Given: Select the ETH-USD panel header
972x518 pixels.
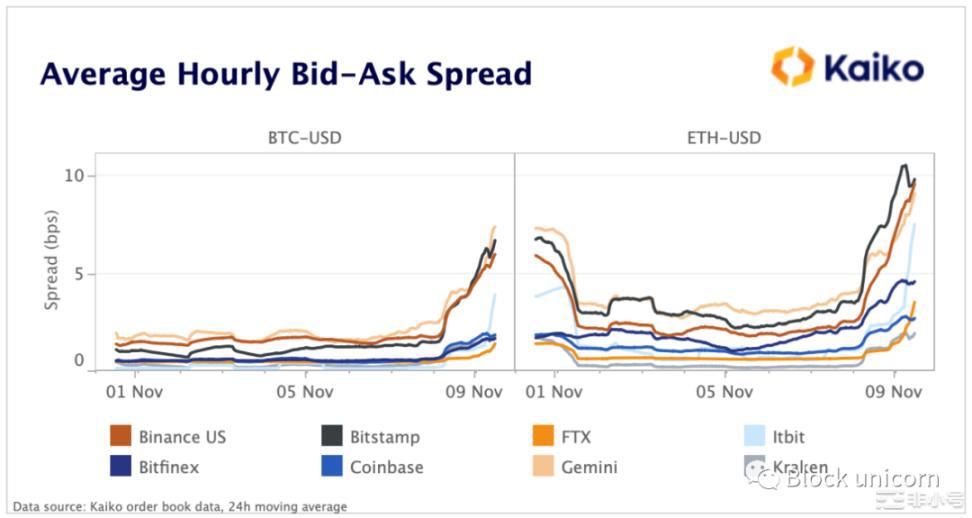Looking at the screenshot, I should click(x=725, y=138).
